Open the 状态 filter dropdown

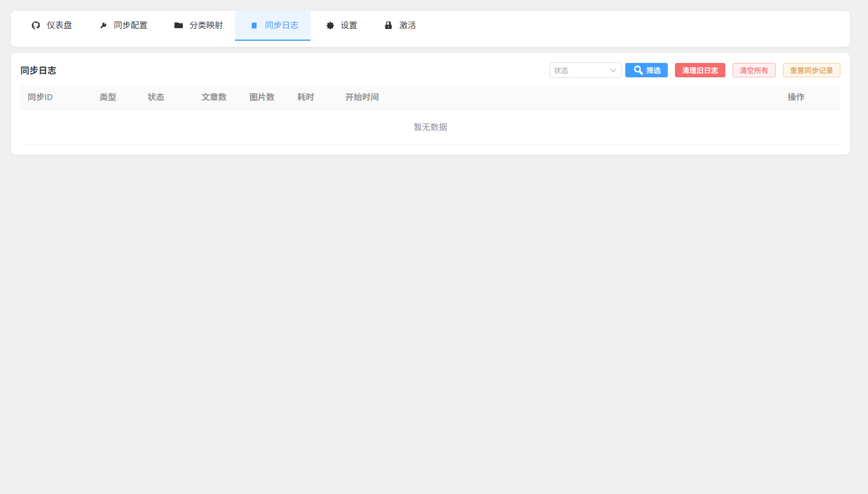coord(579,70)
